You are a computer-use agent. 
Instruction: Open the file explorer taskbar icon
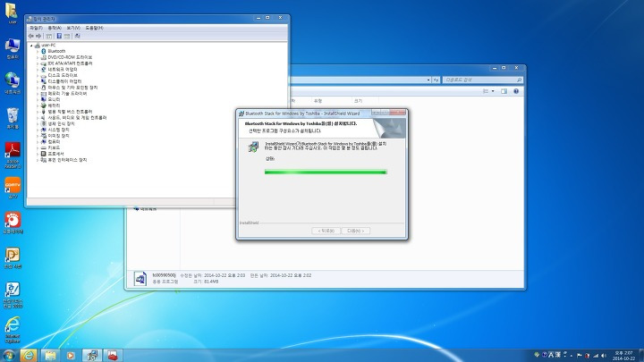click(x=50, y=356)
